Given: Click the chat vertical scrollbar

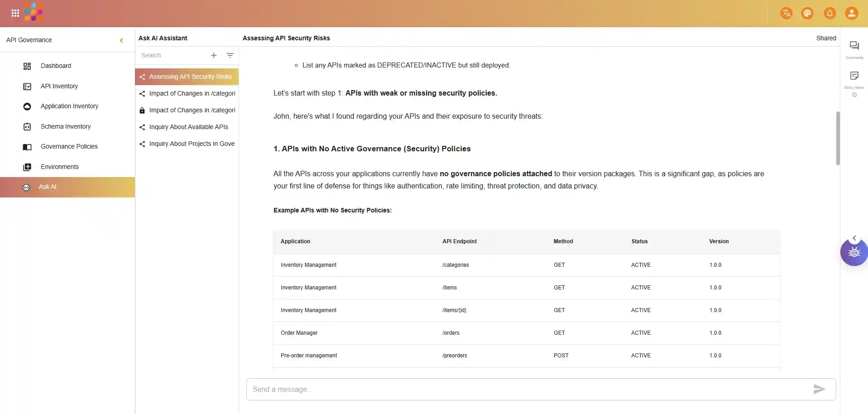Looking at the screenshot, I should coord(838,138).
